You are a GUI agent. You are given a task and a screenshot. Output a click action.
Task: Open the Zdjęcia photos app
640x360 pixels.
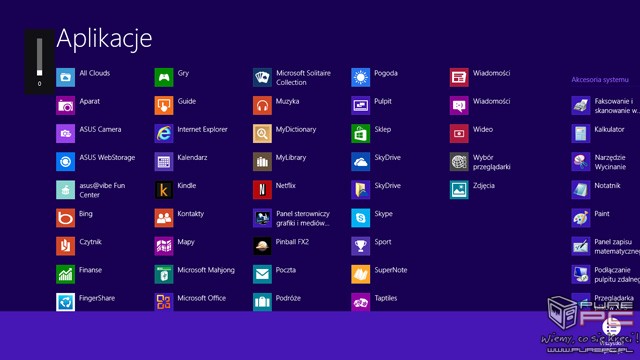coord(459,190)
